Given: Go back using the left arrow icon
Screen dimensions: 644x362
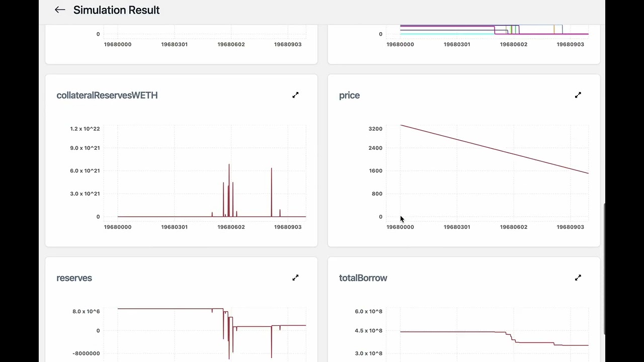Looking at the screenshot, I should (x=60, y=10).
